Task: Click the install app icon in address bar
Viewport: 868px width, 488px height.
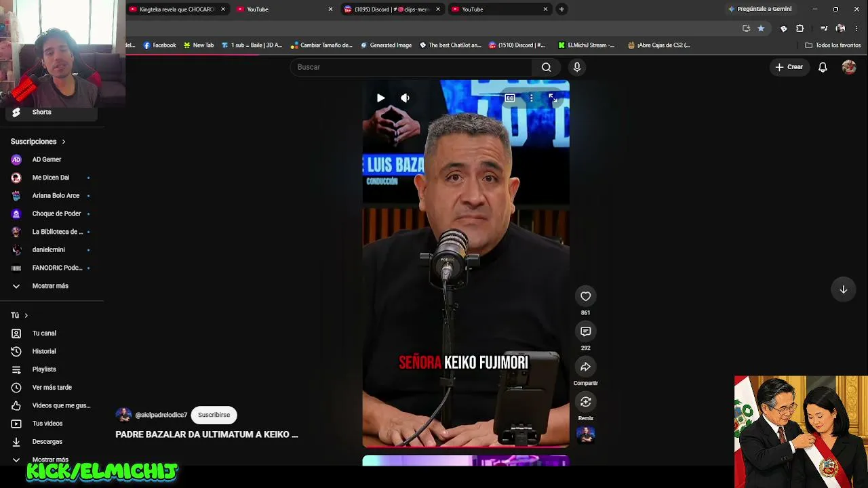Action: 746,28
